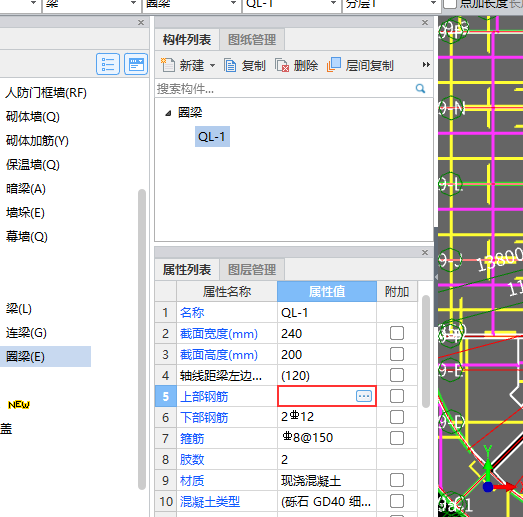This screenshot has width=523, height=517.
Task: Click the 属性名称 column header
Action: [227, 292]
